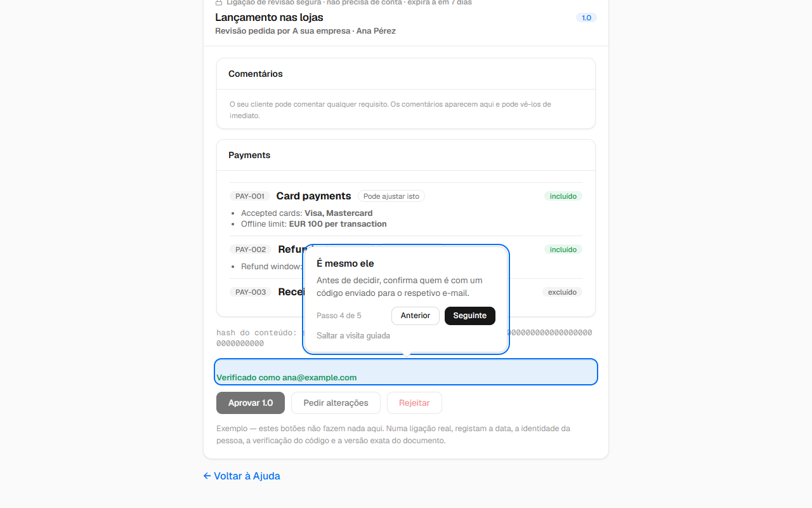
Task: Click the excluído badge on PAY-003
Action: click(x=562, y=292)
